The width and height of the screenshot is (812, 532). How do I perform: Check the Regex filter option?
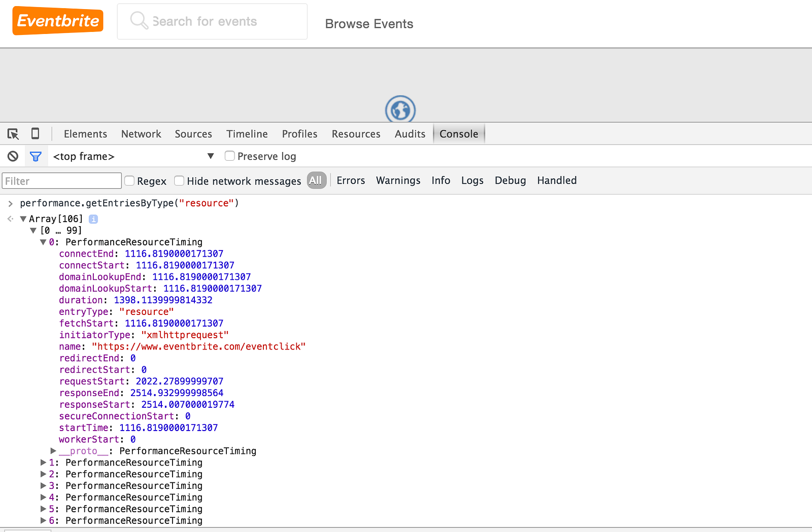point(129,181)
